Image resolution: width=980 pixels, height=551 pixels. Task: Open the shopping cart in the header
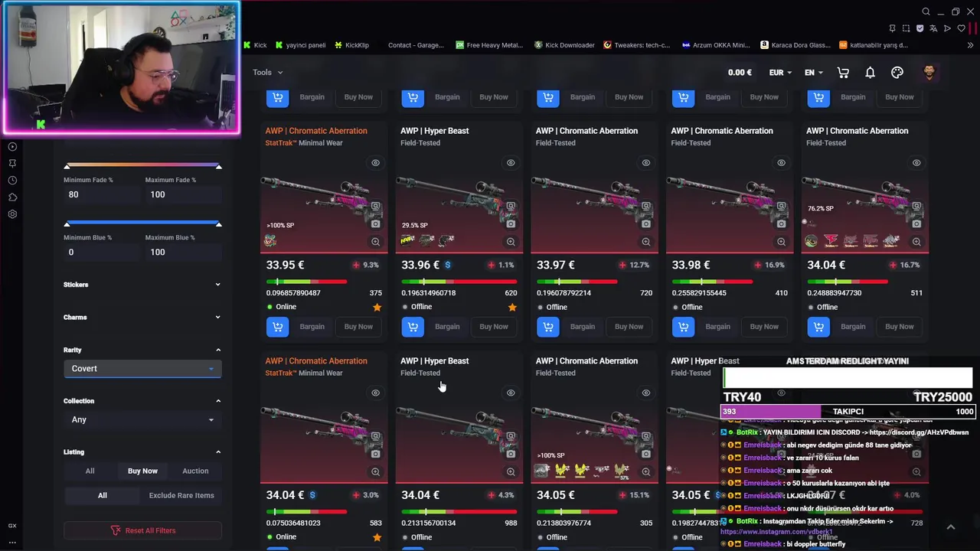(x=843, y=73)
